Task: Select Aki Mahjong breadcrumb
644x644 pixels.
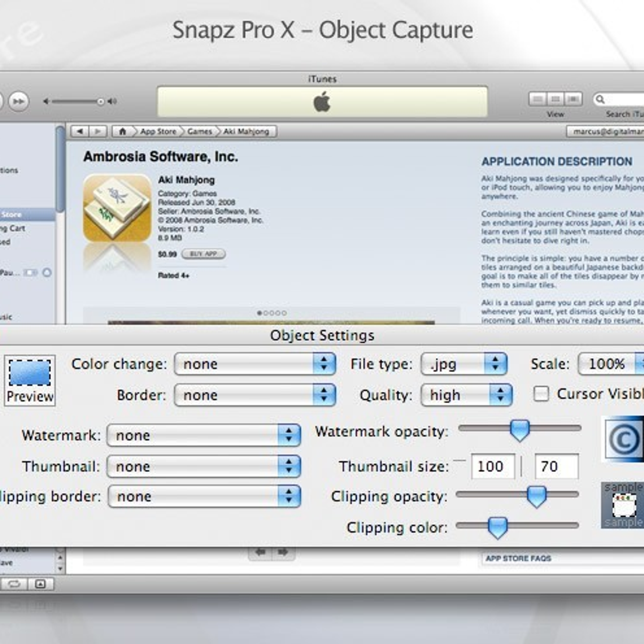Action: click(x=246, y=131)
